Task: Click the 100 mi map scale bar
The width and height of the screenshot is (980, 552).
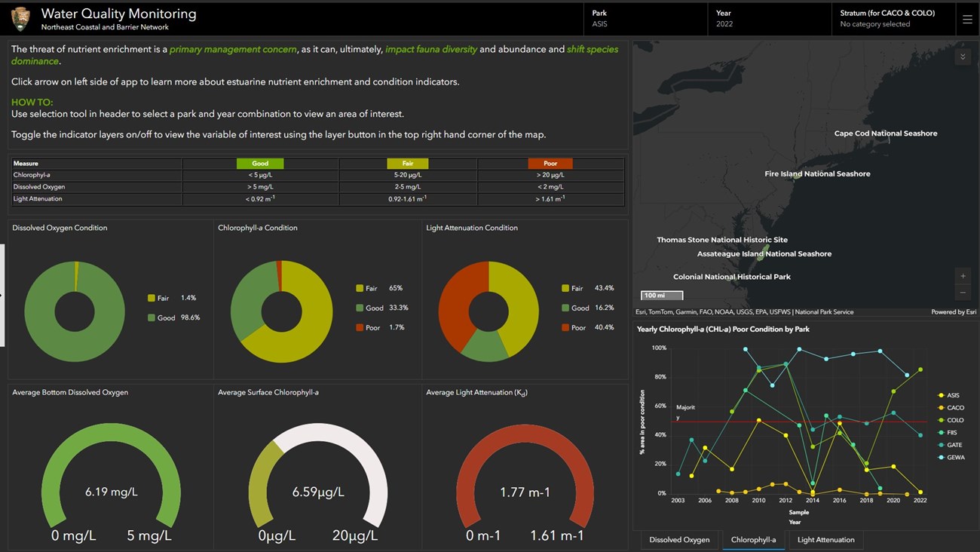Action: tap(661, 296)
